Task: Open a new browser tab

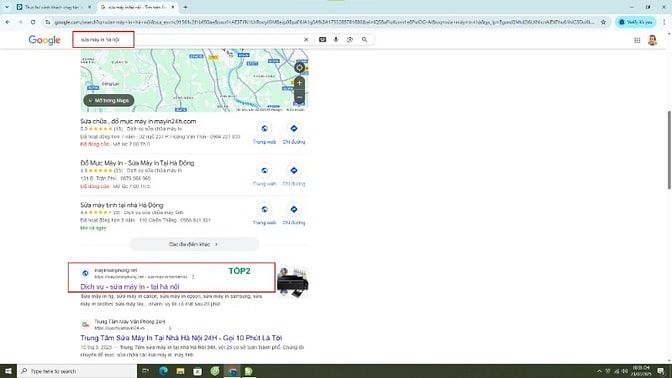Action: pyautogui.click(x=185, y=7)
